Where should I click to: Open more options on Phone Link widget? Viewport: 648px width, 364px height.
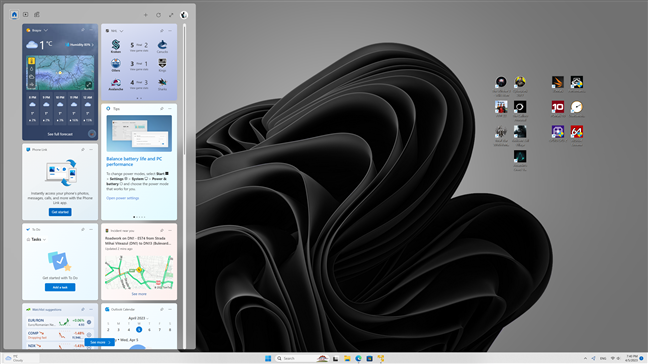(x=91, y=150)
